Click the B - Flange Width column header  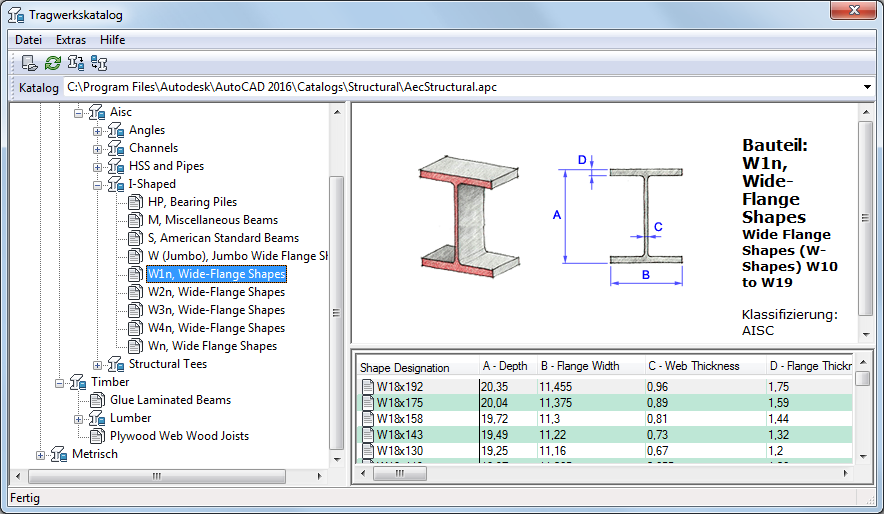590,367
